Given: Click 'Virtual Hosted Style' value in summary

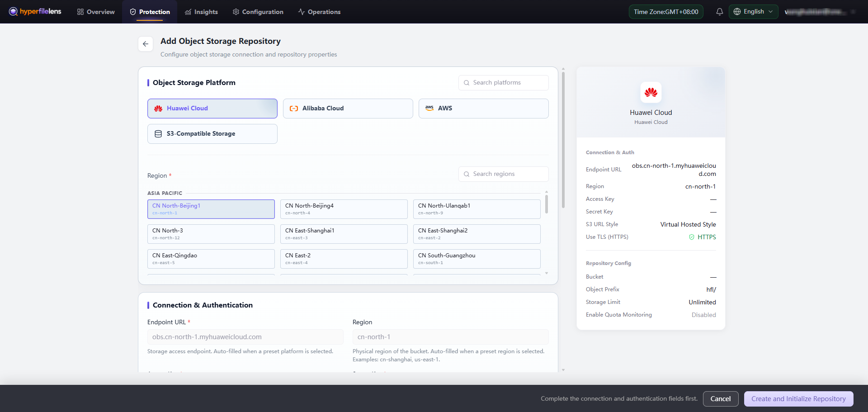Looking at the screenshot, I should (x=688, y=224).
